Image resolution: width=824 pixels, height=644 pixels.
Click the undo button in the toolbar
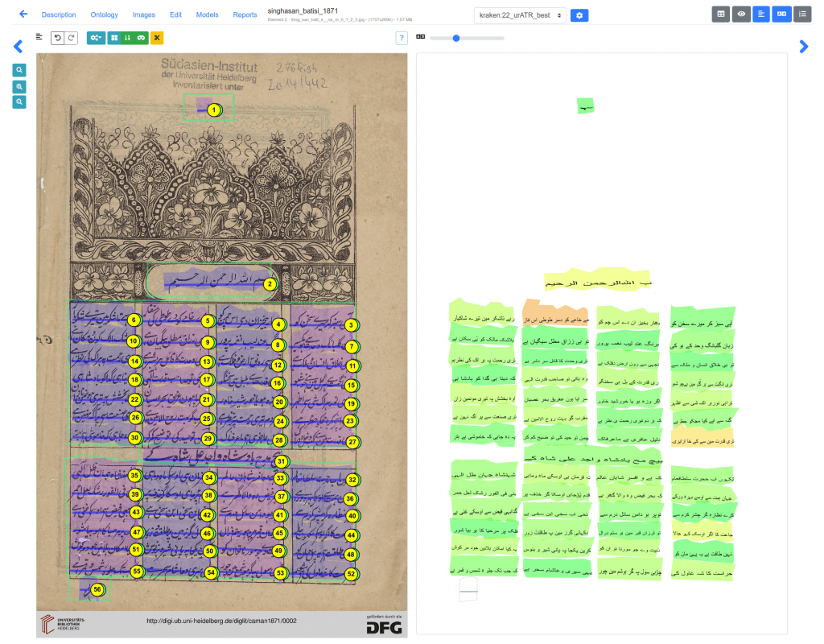pyautogui.click(x=57, y=38)
